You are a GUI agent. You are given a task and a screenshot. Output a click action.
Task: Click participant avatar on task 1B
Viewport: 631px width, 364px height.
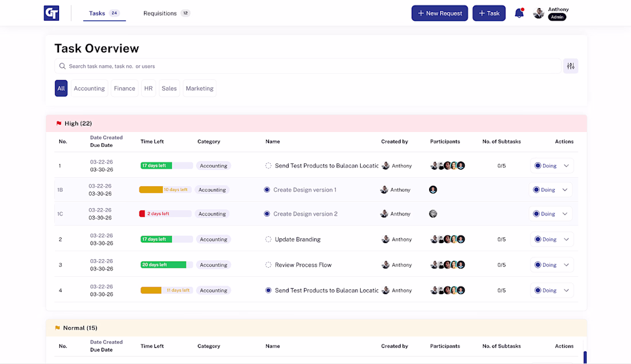[433, 189]
